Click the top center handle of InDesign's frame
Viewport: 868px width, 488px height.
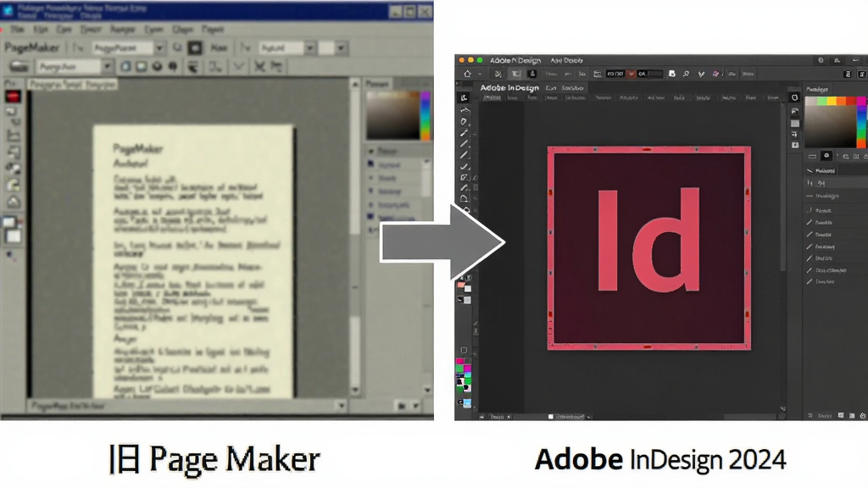647,149
